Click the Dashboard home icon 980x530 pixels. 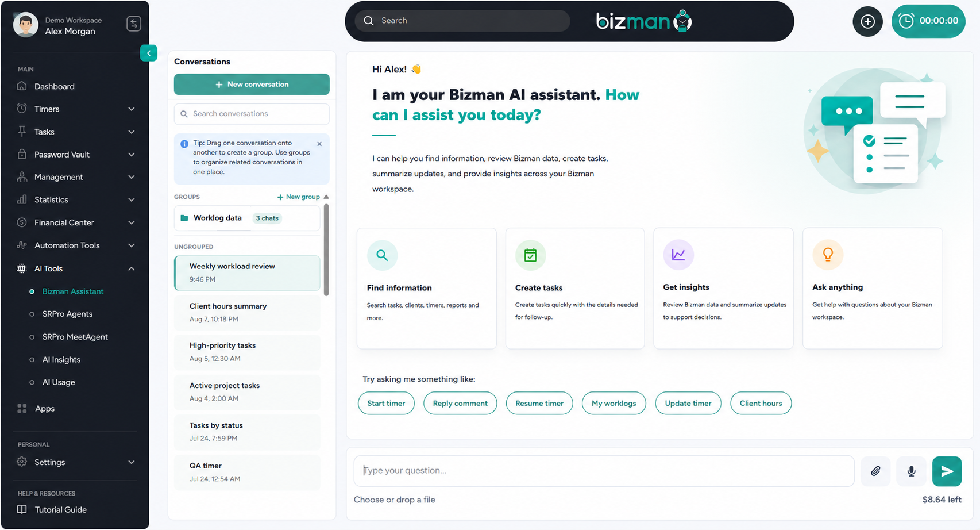pos(22,86)
